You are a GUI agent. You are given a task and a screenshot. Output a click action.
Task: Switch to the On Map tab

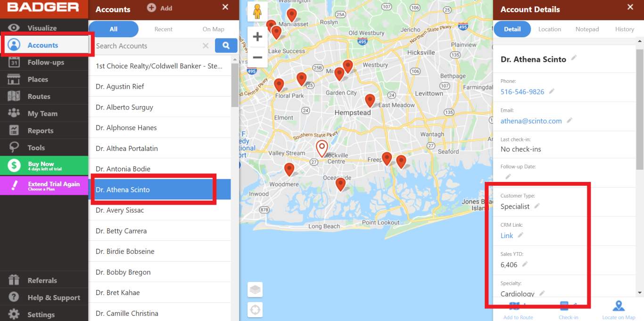tap(214, 29)
